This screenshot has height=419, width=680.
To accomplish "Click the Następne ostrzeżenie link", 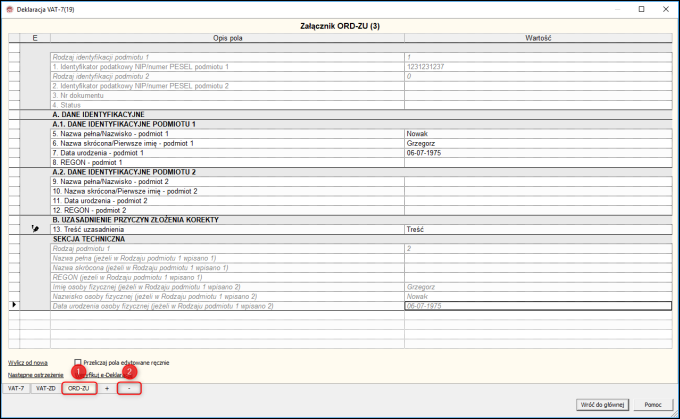I will 36,375.
